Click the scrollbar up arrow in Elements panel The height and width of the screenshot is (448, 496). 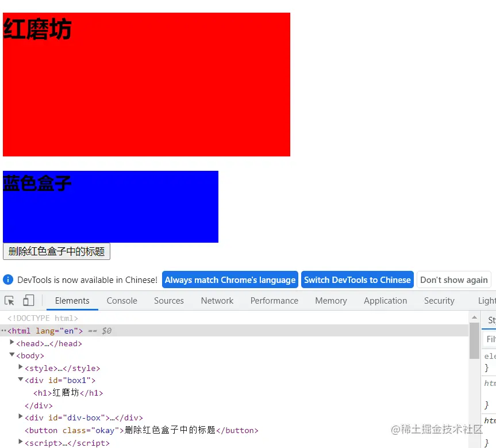pos(474,317)
